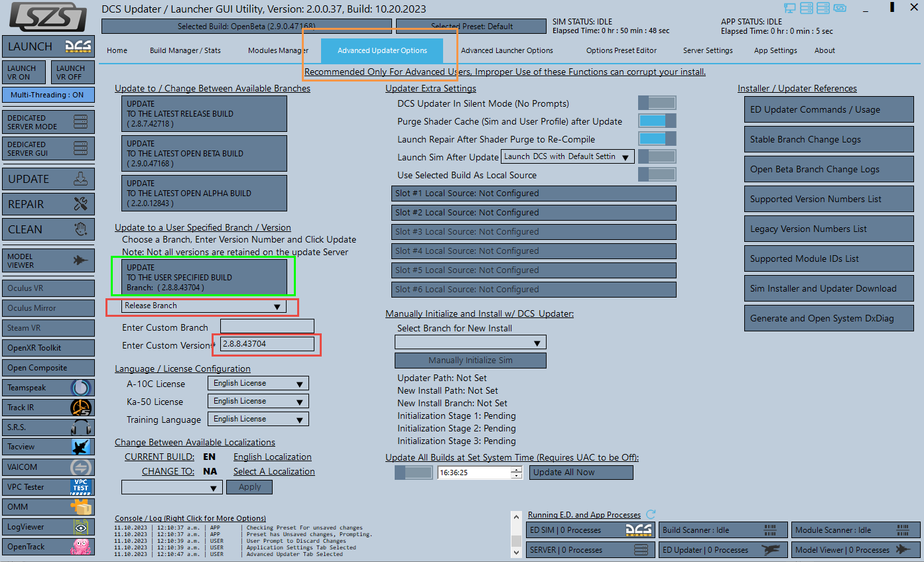Click the REPAIR button with tools icon
Viewport: 924px width, 562px height.
pyautogui.click(x=48, y=204)
